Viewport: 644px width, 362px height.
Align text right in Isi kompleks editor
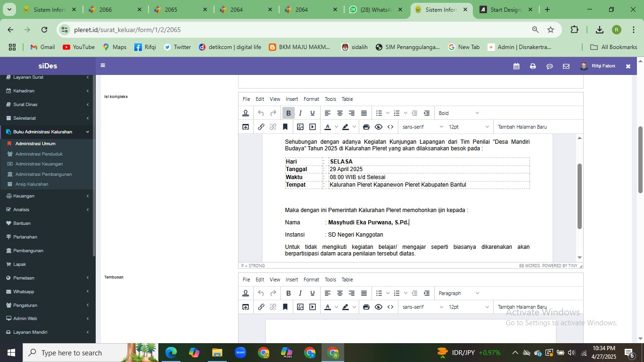point(352,113)
